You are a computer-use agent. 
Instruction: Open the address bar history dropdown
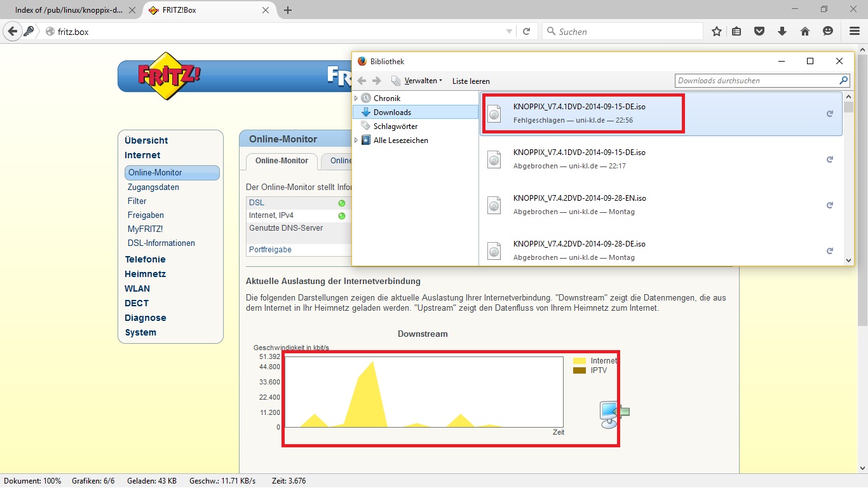tap(509, 31)
